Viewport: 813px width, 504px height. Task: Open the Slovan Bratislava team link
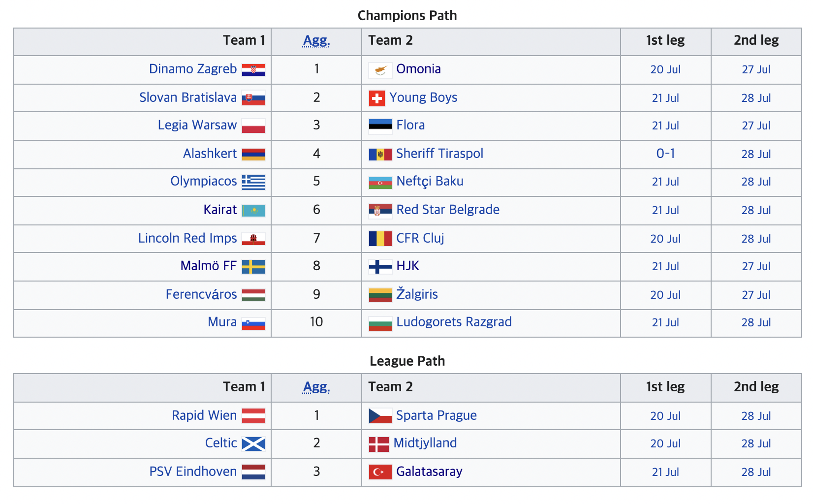click(188, 97)
